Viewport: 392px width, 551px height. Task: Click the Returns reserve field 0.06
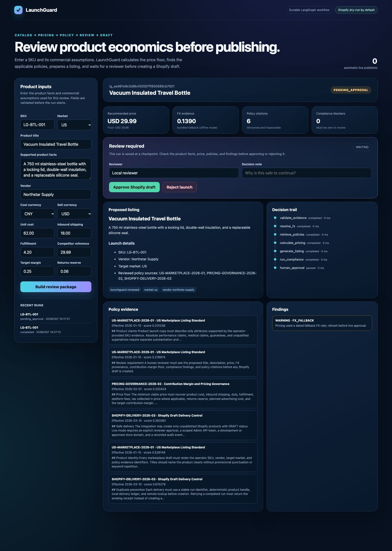pos(74,271)
